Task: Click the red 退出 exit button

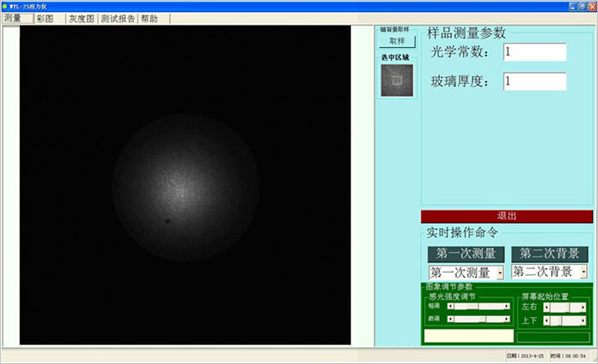Action: 506,216
